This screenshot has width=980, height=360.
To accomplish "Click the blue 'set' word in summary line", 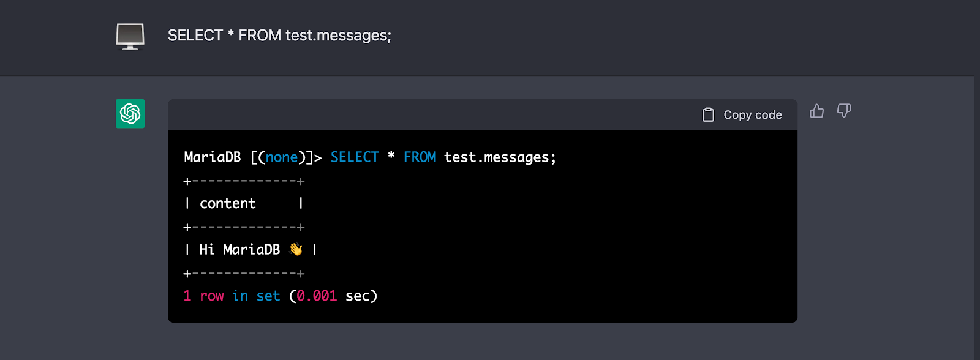I will 268,296.
